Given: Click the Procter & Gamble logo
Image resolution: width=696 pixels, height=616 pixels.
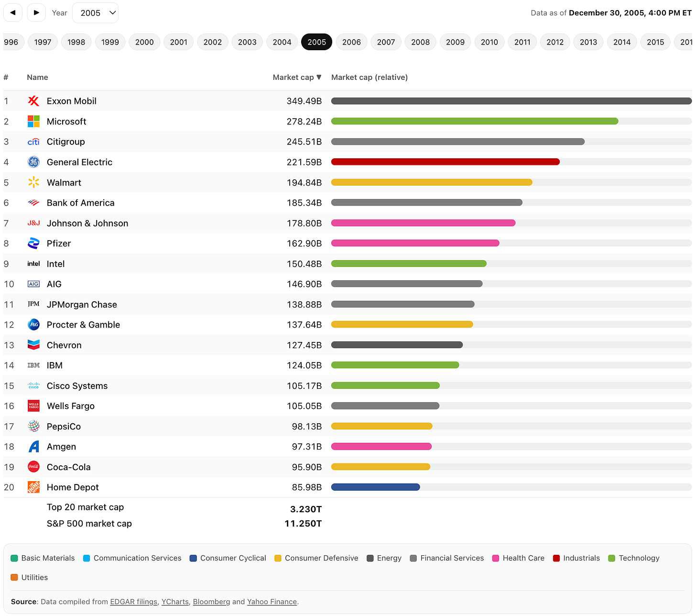Looking at the screenshot, I should point(33,325).
